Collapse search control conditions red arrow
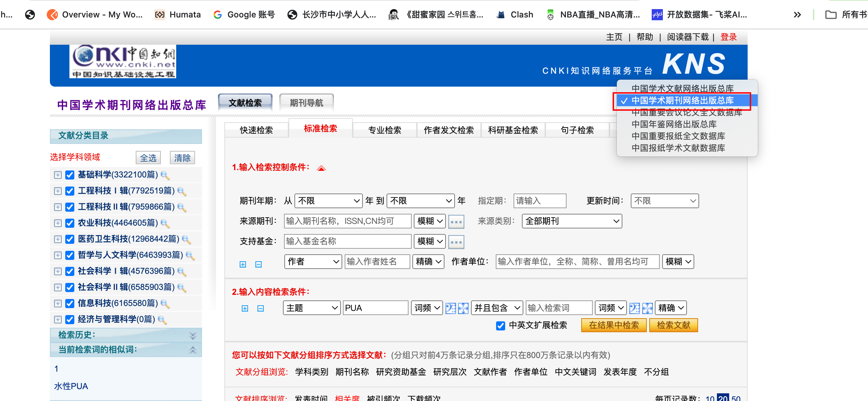 click(321, 168)
